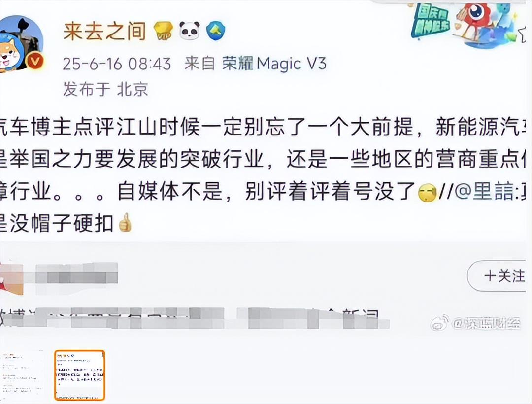Open the orange-bordered screenshot thumbnail
This screenshot has width=532, height=404.
[80, 375]
